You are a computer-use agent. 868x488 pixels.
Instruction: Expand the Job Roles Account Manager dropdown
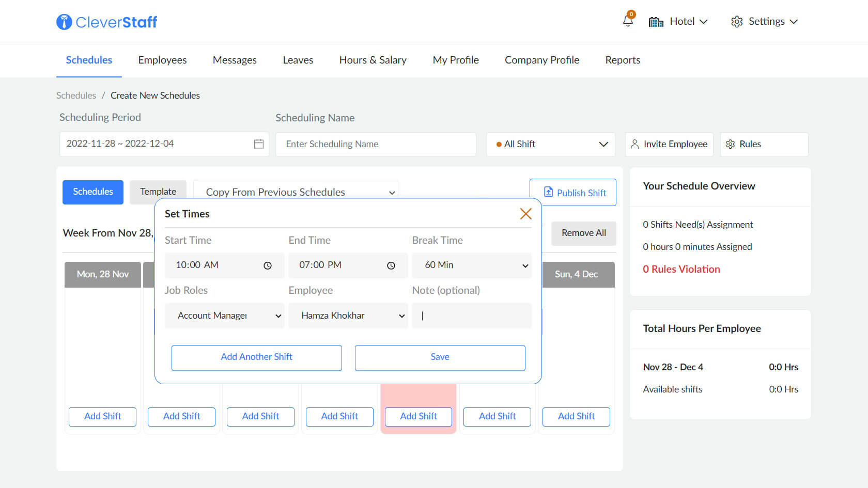pos(224,316)
